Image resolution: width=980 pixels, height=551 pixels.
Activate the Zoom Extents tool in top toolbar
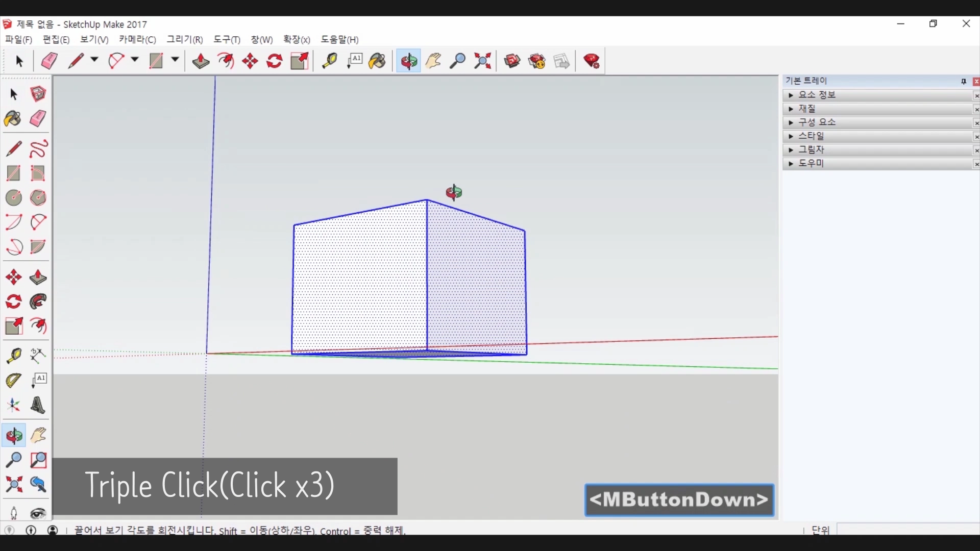click(x=482, y=61)
